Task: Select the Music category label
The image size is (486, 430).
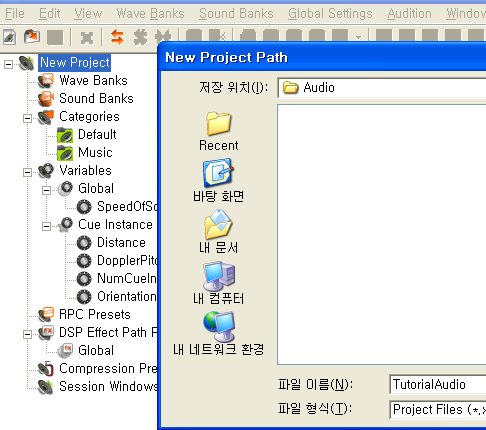Action: (95, 153)
